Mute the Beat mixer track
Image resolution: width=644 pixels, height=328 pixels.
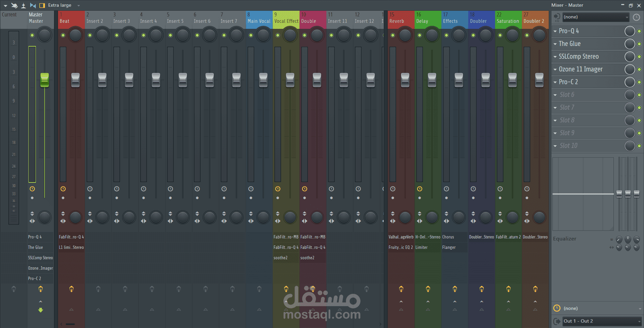[x=63, y=35]
